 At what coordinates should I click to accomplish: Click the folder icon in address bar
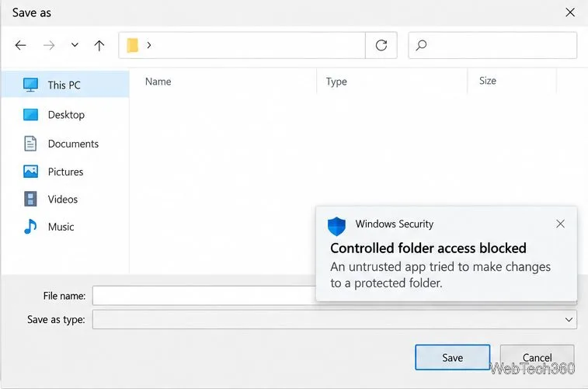pyautogui.click(x=132, y=45)
